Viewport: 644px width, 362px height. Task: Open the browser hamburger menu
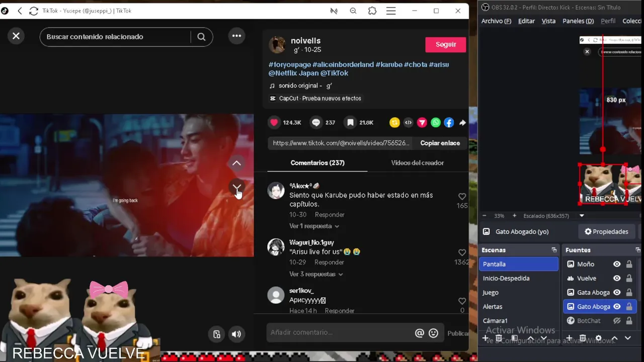point(391,11)
